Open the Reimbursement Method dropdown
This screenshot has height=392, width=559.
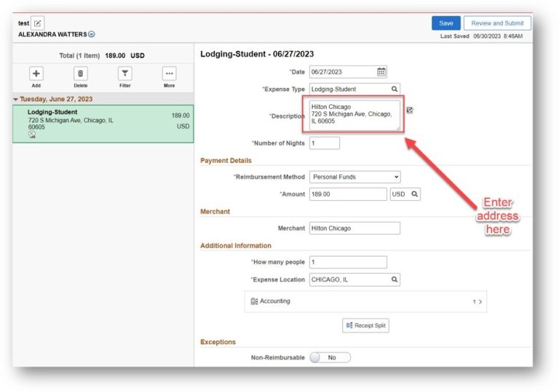tap(354, 177)
